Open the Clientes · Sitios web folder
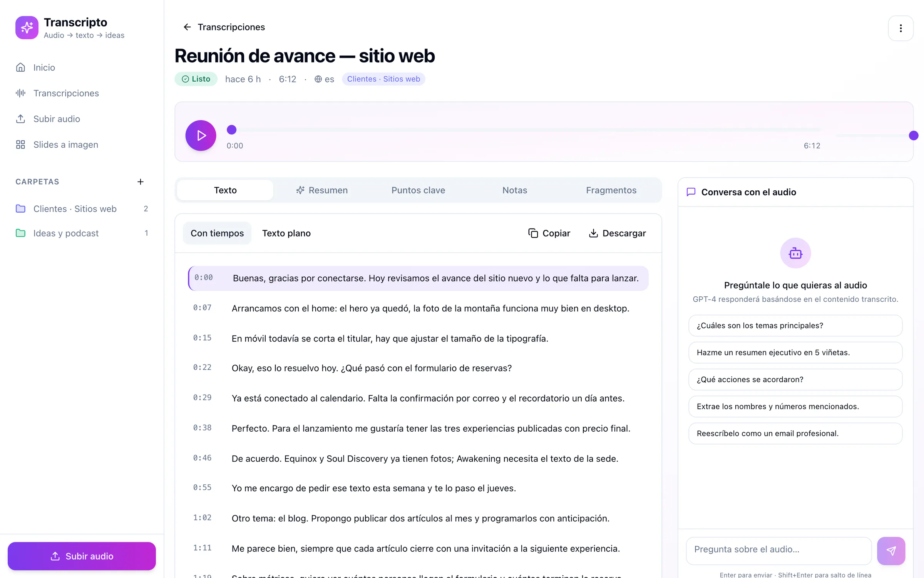The height and width of the screenshot is (578, 924). 82,208
